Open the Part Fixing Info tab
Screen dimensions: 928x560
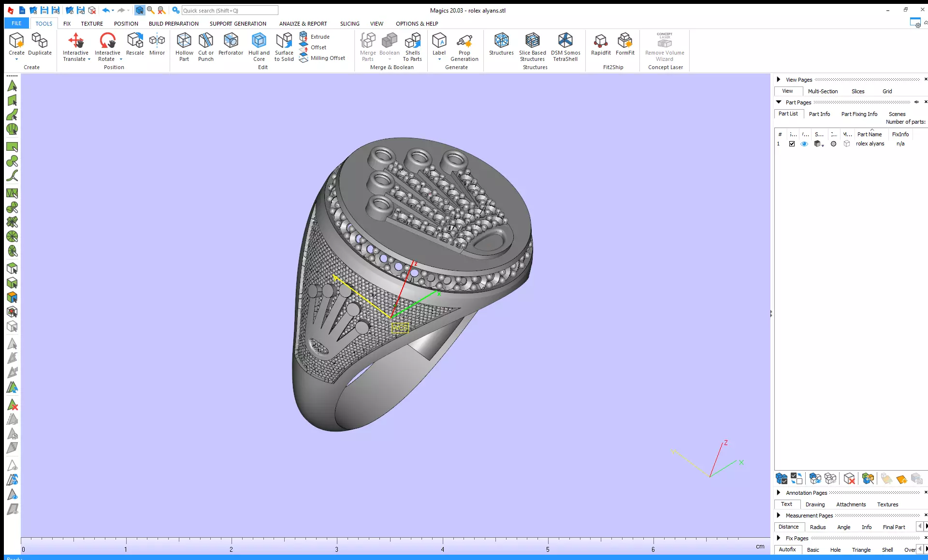pos(859,114)
